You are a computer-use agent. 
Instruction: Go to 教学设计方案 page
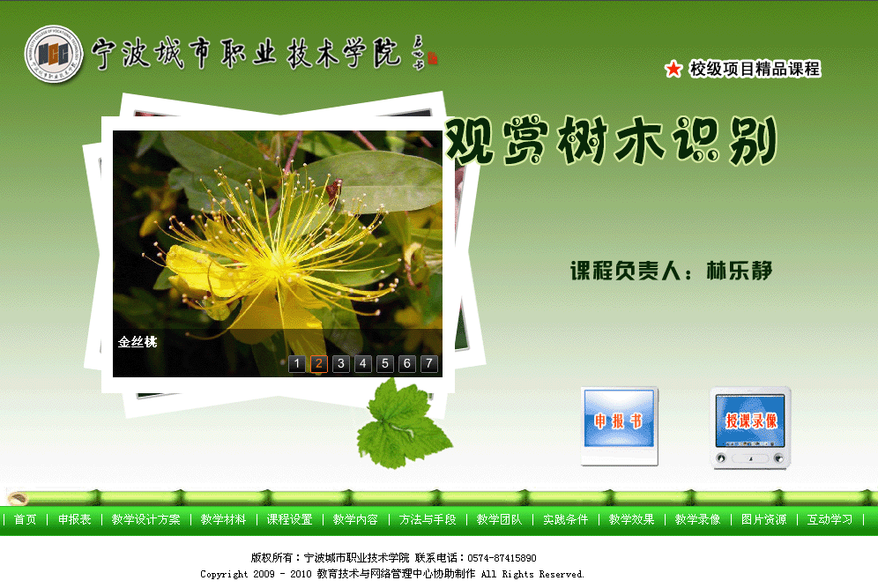click(x=146, y=519)
